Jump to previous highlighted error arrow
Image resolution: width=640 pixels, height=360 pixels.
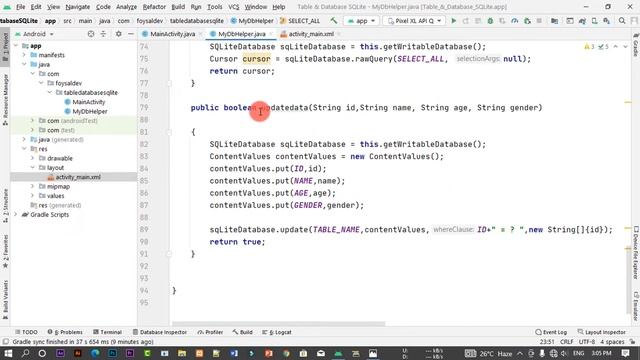616,47
